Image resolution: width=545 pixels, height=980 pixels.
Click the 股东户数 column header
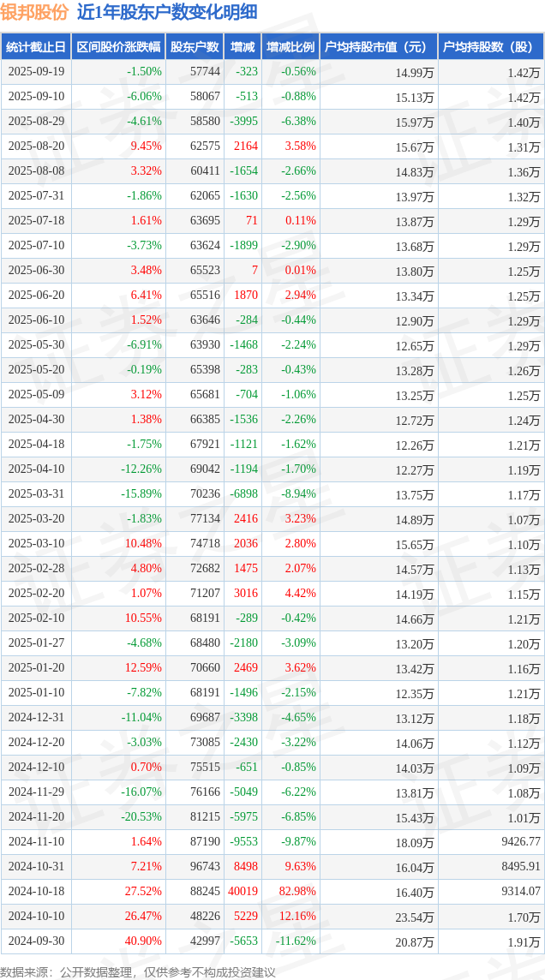click(195, 47)
